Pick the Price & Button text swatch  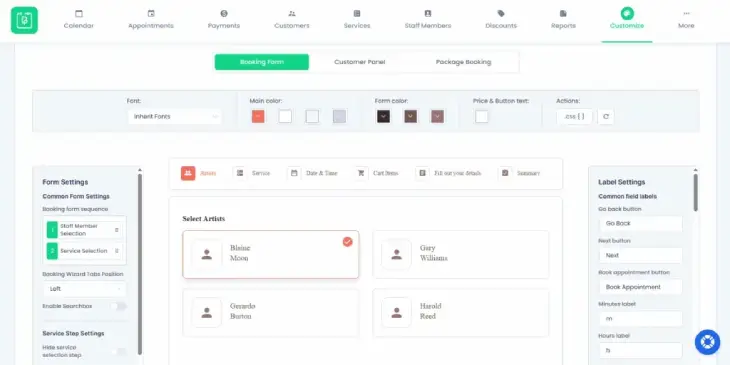coord(482,116)
